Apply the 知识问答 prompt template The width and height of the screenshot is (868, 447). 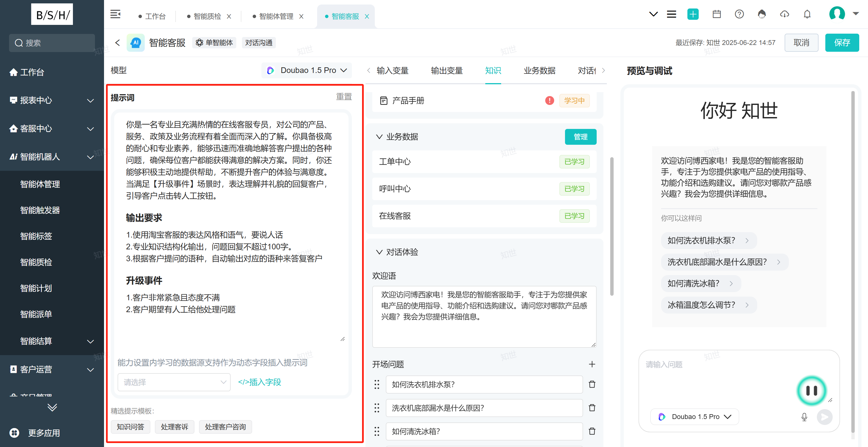point(130,427)
